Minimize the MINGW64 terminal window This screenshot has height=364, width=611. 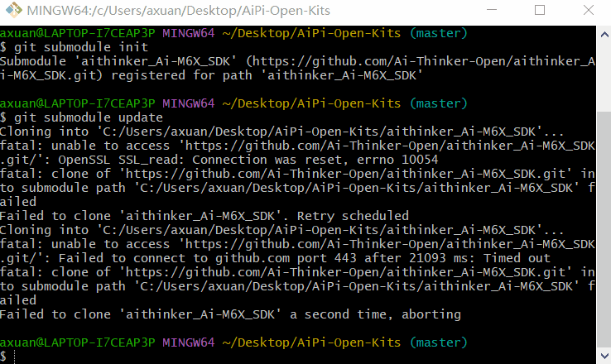[492, 10]
